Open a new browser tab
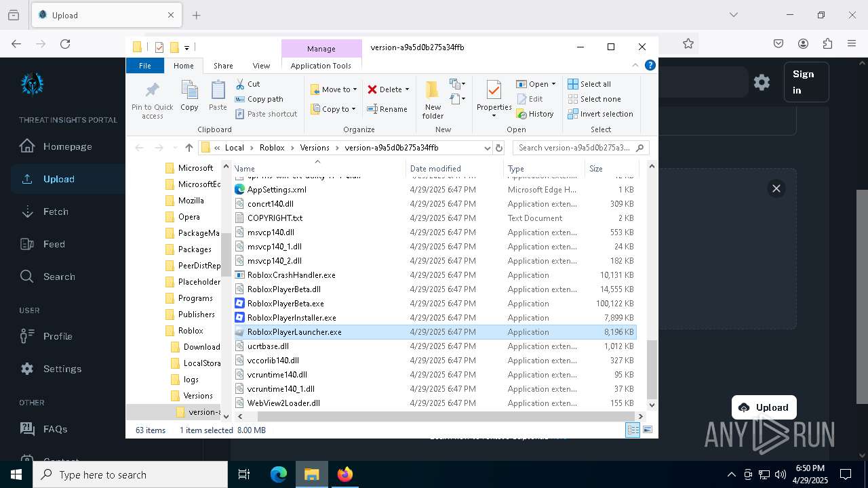Viewport: 868px width, 488px height. (x=196, y=15)
